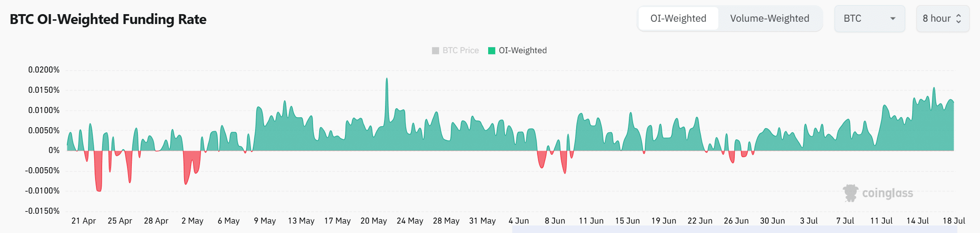The image size is (980, 233).
Task: Click the 18 Jul date label
Action: (954, 221)
